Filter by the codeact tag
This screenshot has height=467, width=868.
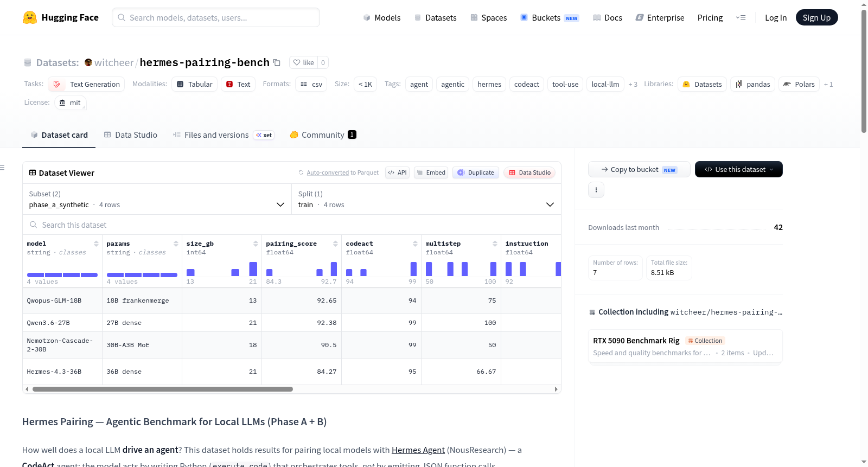(527, 84)
